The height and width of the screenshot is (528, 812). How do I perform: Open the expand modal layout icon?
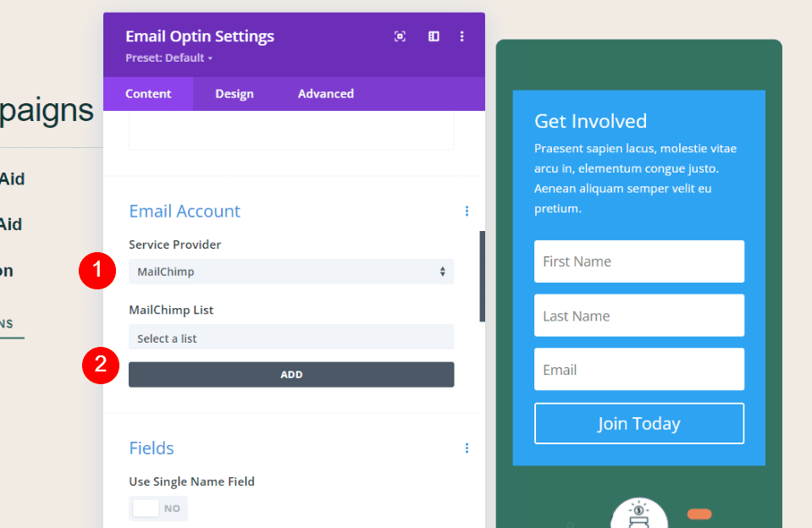point(433,36)
